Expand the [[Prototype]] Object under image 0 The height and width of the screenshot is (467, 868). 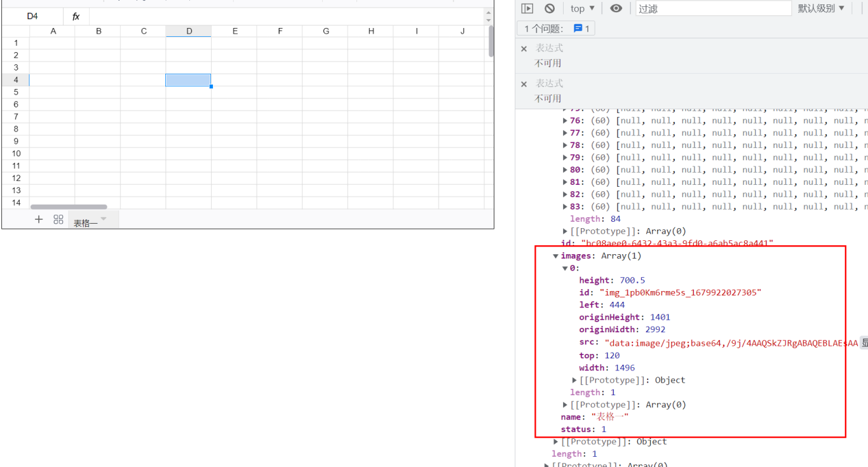[574, 380]
